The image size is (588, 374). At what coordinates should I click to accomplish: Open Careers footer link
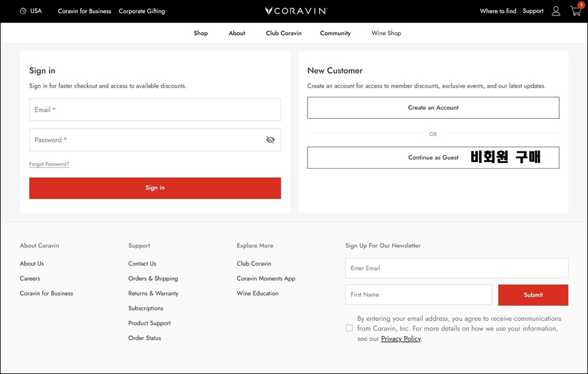(x=30, y=278)
